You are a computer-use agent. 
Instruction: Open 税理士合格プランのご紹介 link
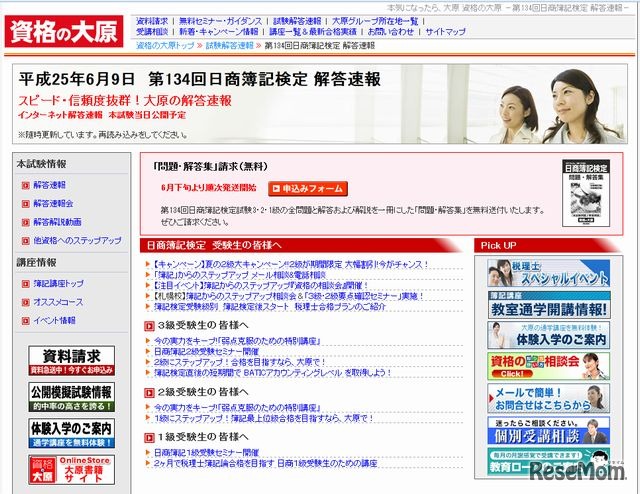coord(270,307)
